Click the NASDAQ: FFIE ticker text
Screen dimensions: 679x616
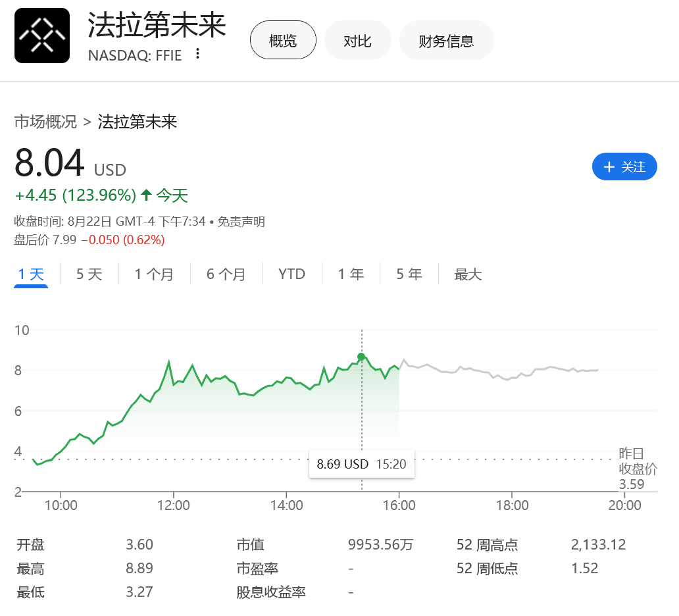[x=135, y=55]
